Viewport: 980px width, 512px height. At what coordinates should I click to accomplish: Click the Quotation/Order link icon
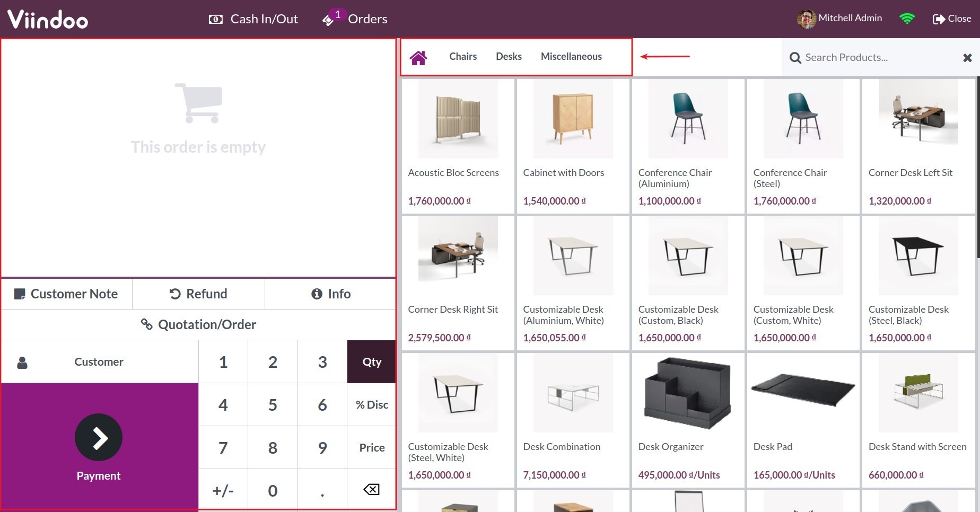pyautogui.click(x=147, y=324)
